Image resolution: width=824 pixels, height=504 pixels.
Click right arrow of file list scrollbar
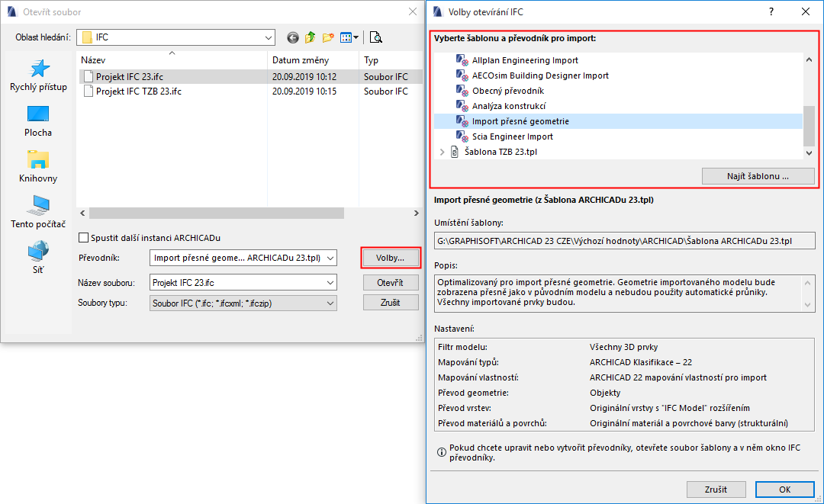(417, 213)
